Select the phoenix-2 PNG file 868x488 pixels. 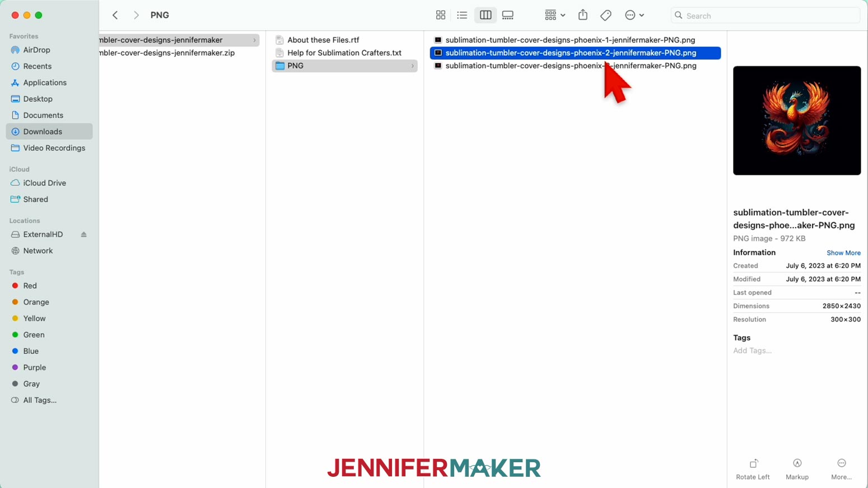[575, 53]
